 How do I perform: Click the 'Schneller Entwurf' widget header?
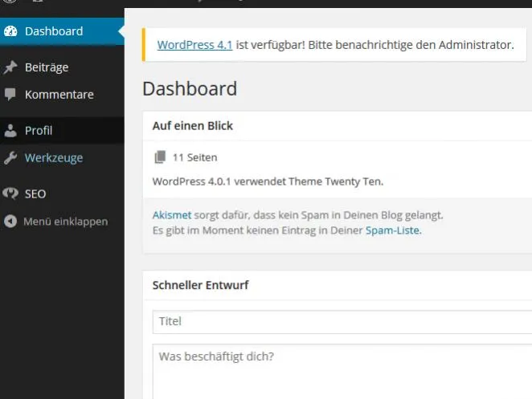pos(338,285)
